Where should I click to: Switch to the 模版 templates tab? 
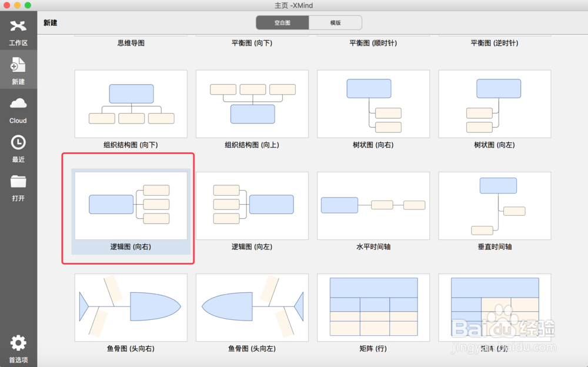pyautogui.click(x=335, y=22)
